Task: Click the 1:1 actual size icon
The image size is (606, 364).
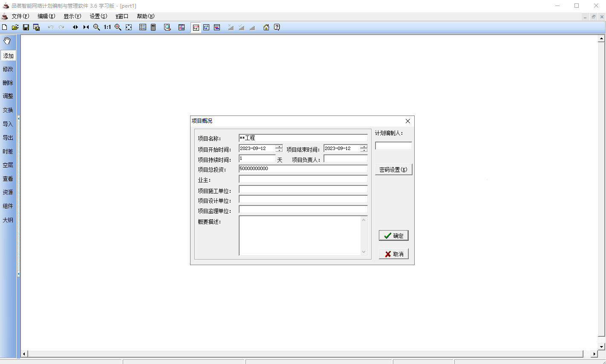Action: [107, 27]
